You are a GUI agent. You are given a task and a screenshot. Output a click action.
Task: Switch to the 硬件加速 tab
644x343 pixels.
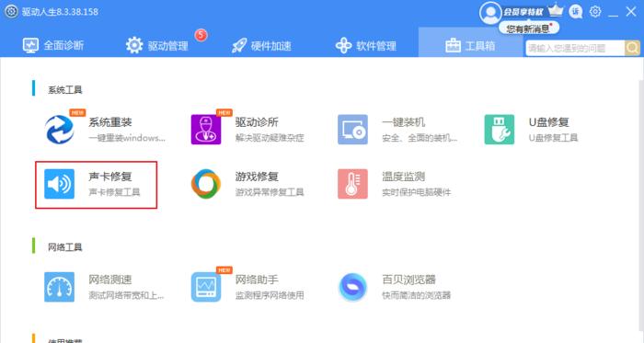261,46
